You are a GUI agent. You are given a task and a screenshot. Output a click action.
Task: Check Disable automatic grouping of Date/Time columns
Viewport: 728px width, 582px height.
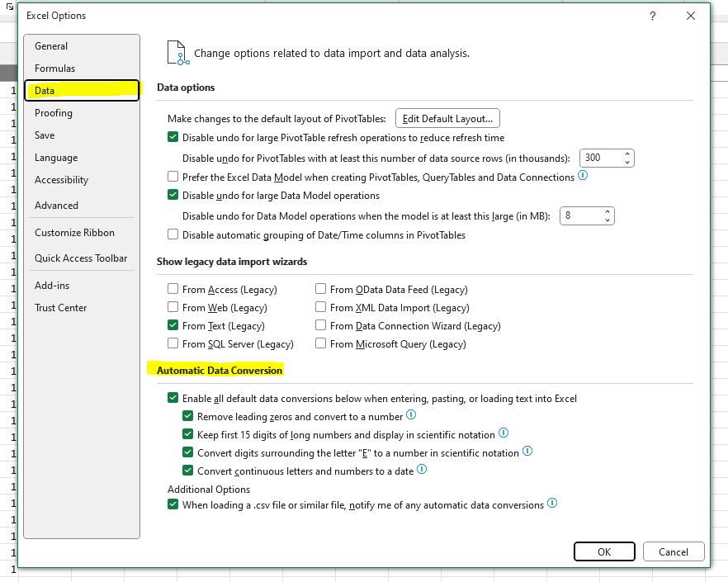(173, 234)
